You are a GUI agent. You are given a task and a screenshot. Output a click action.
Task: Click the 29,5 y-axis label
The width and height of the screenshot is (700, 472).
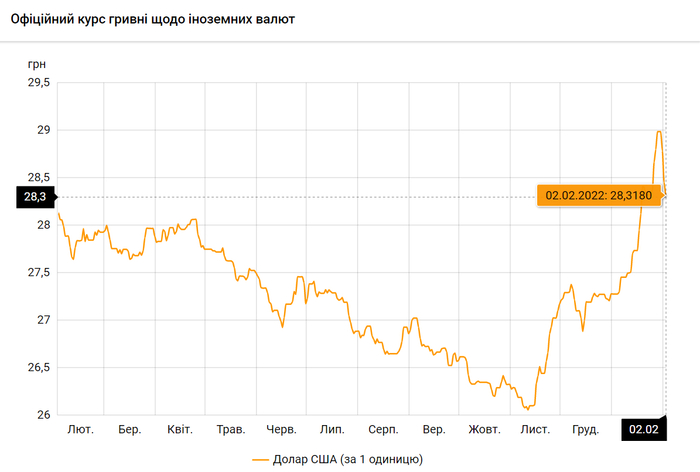click(x=37, y=83)
